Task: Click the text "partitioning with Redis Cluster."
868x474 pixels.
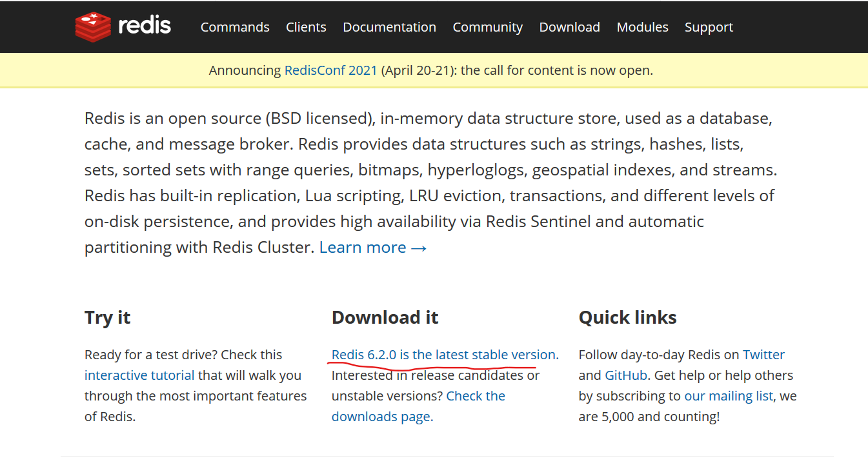Action: (199, 247)
